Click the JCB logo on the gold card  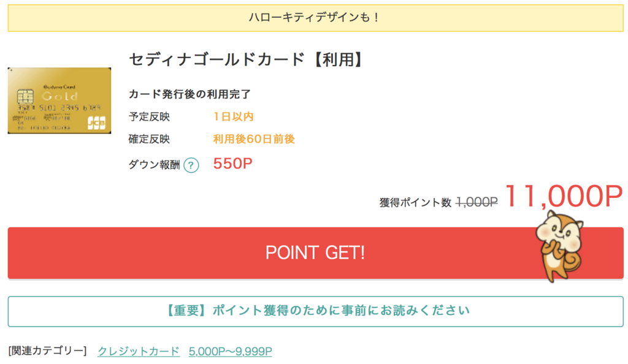tap(96, 122)
